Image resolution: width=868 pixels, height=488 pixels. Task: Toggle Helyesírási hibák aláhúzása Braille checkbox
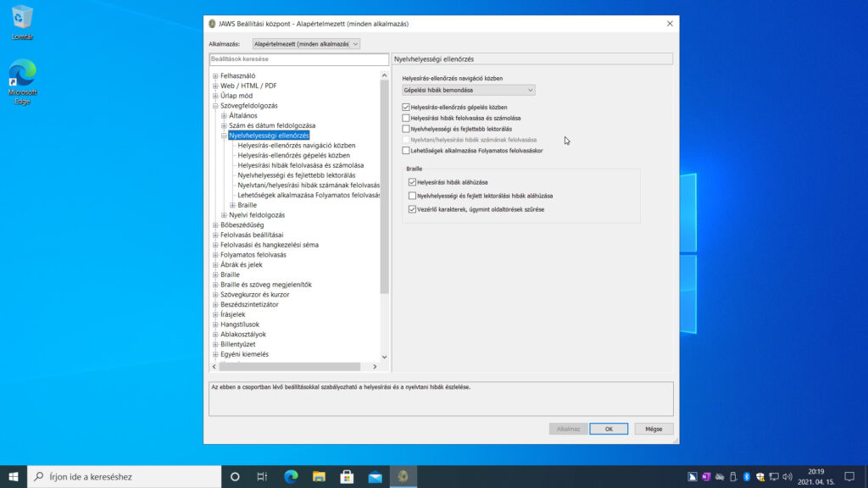(412, 182)
